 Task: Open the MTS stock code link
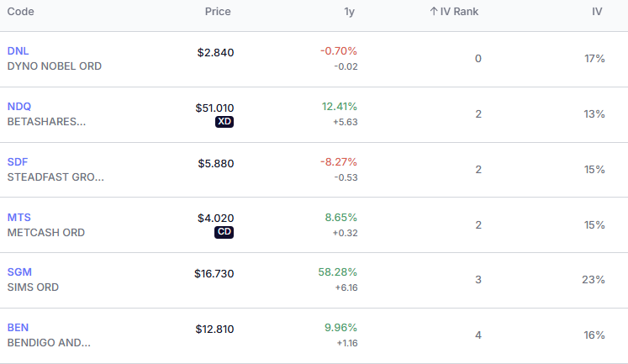click(18, 217)
